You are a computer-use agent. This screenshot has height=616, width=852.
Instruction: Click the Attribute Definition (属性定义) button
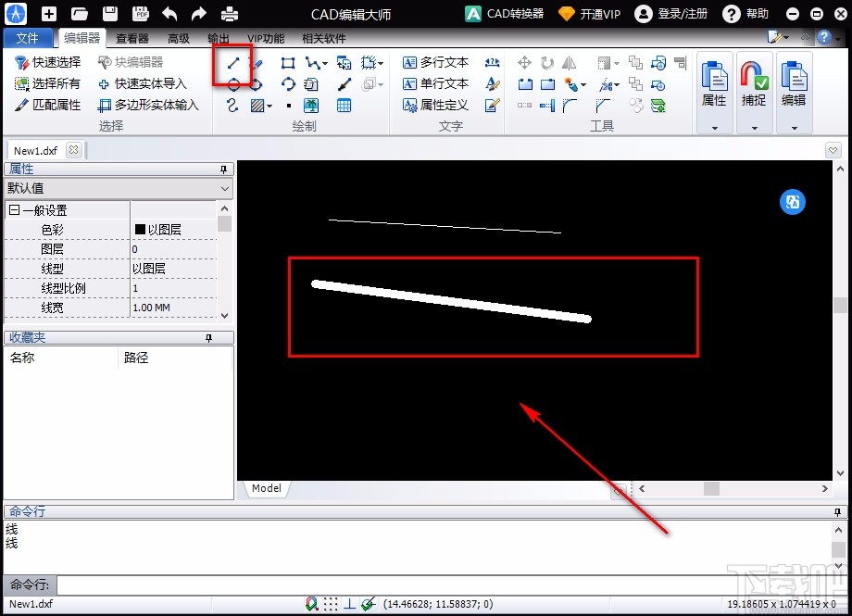(436, 105)
